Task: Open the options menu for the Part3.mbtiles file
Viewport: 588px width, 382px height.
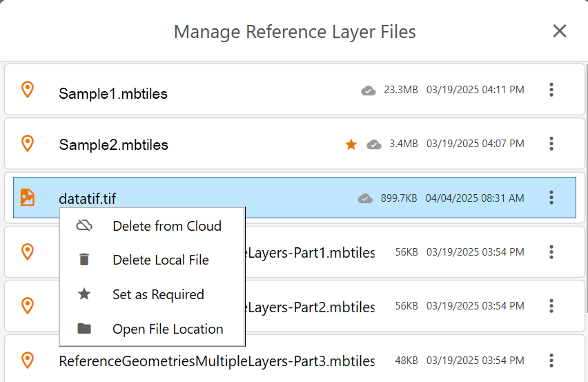Action: (551, 360)
